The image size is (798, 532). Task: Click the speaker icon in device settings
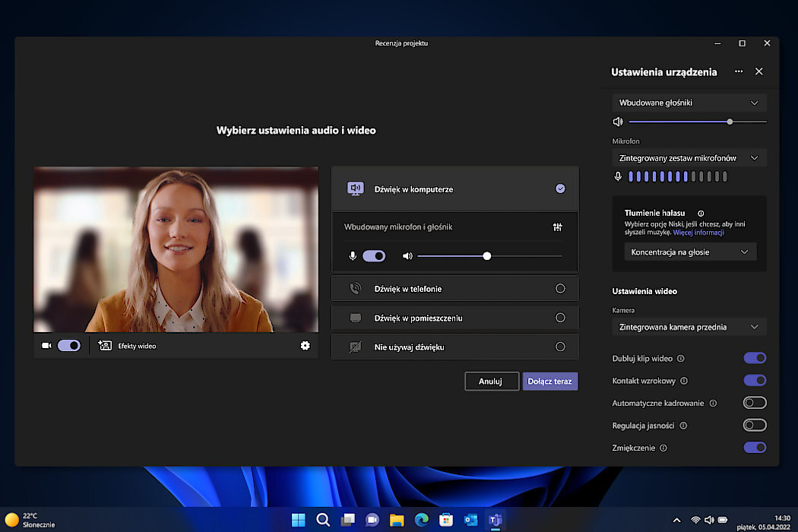click(x=618, y=122)
